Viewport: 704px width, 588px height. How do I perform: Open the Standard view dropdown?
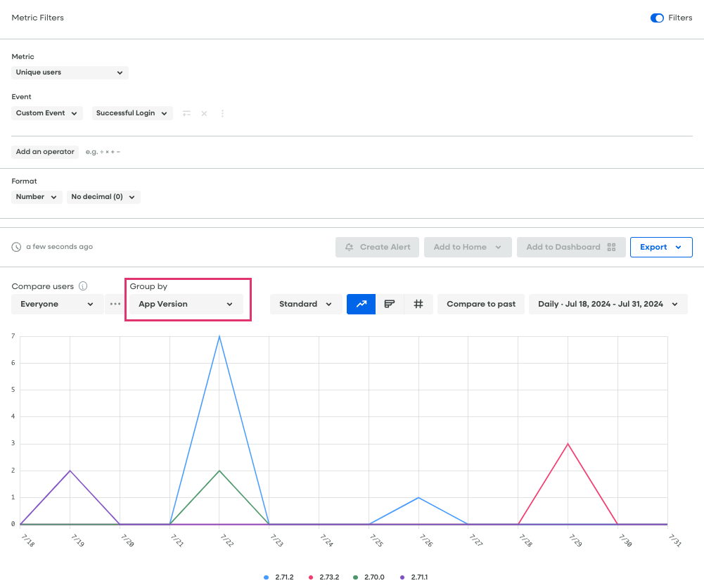coord(306,305)
